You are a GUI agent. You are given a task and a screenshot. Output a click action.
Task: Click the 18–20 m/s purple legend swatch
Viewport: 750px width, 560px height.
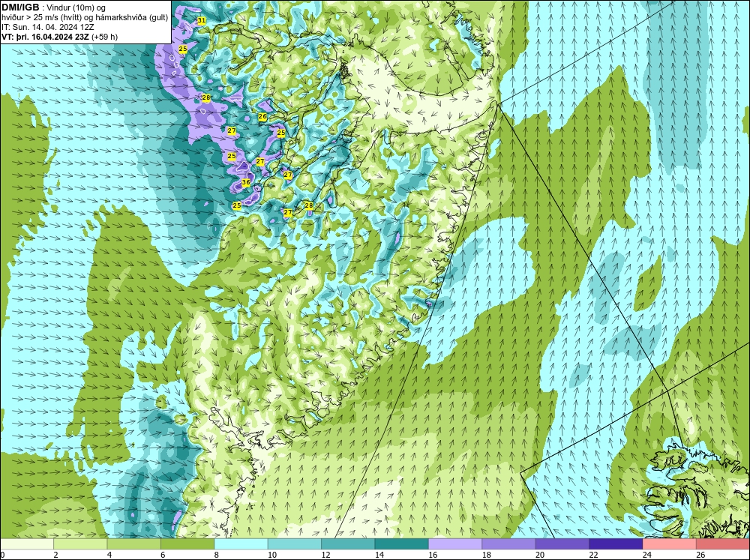coord(509,544)
